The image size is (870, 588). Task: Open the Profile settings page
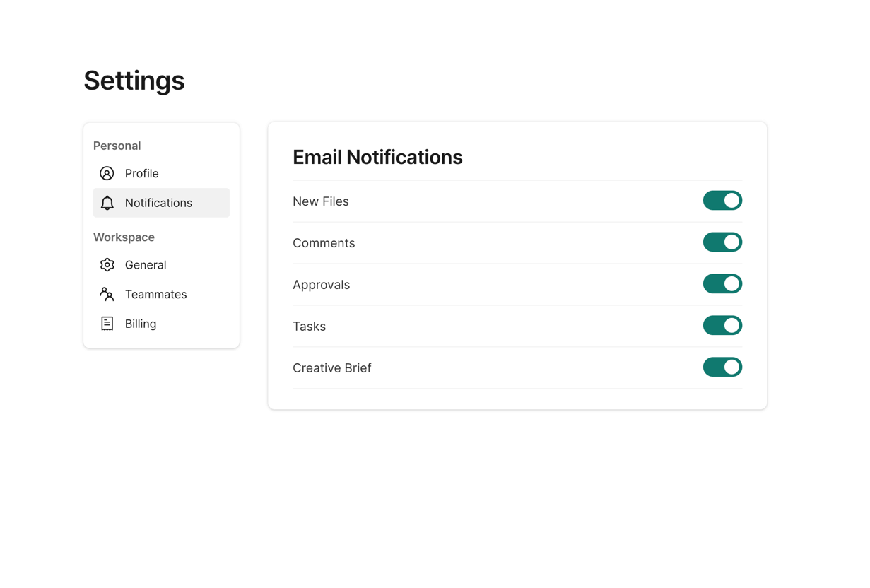pos(141,173)
